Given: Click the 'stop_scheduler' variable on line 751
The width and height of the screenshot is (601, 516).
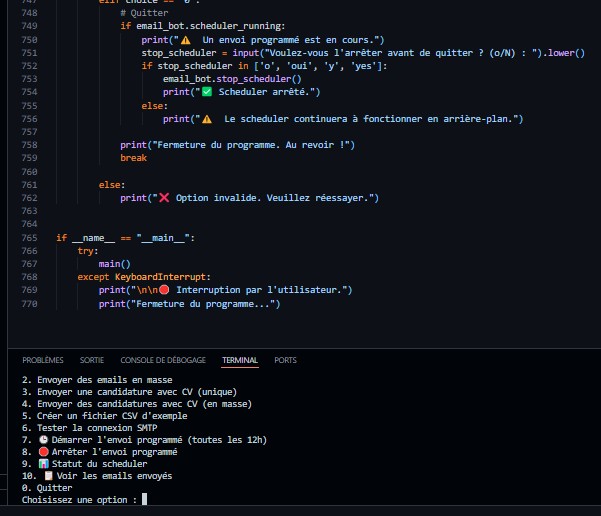Looking at the screenshot, I should tap(179, 53).
